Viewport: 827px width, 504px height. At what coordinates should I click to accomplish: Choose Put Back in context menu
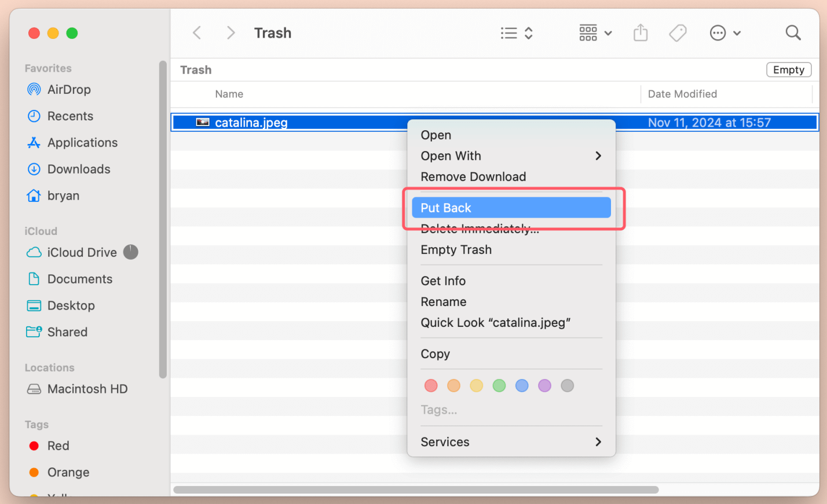tap(511, 208)
